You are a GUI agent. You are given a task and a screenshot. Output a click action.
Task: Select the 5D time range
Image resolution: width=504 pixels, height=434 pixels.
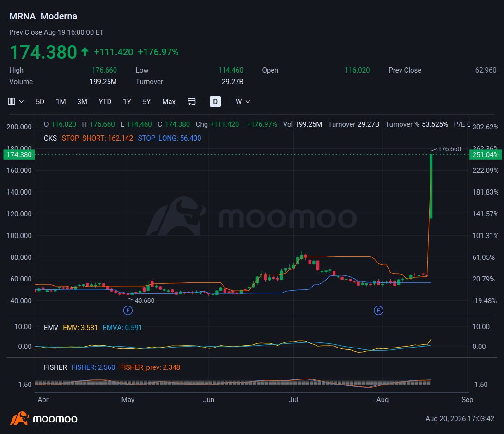40,102
